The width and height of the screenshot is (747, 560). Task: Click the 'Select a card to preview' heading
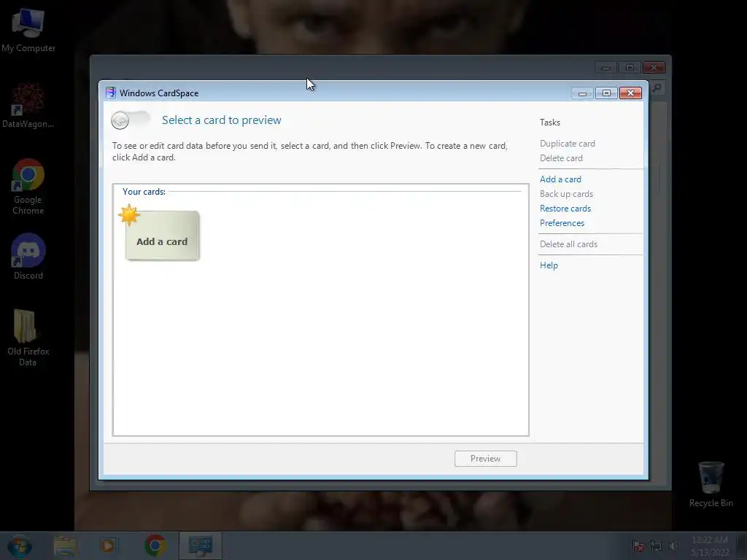click(222, 120)
